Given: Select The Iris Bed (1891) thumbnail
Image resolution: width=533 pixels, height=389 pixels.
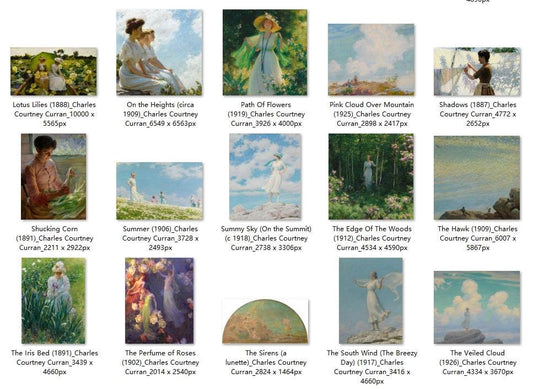Looking at the screenshot, I should pyautogui.click(x=54, y=301).
